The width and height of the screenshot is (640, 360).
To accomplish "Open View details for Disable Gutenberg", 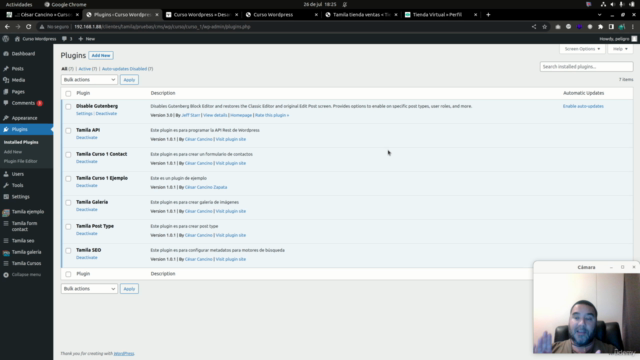I will 215,115.
